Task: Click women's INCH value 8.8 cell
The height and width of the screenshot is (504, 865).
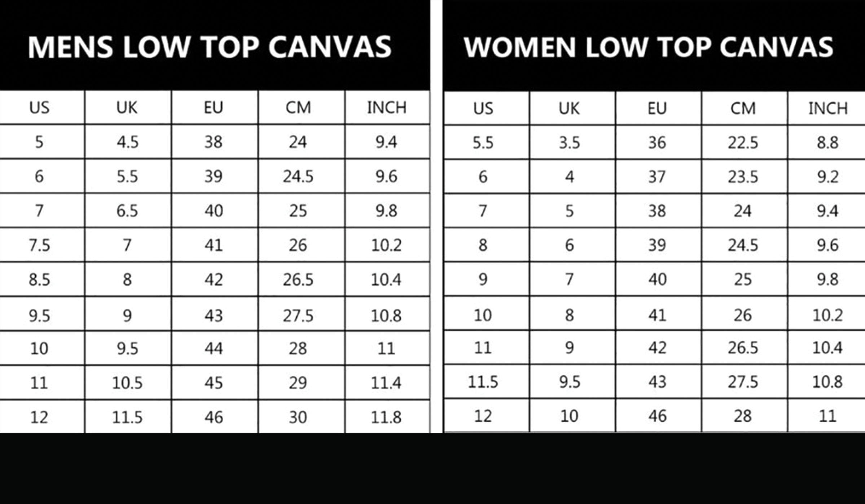Action: point(826,142)
